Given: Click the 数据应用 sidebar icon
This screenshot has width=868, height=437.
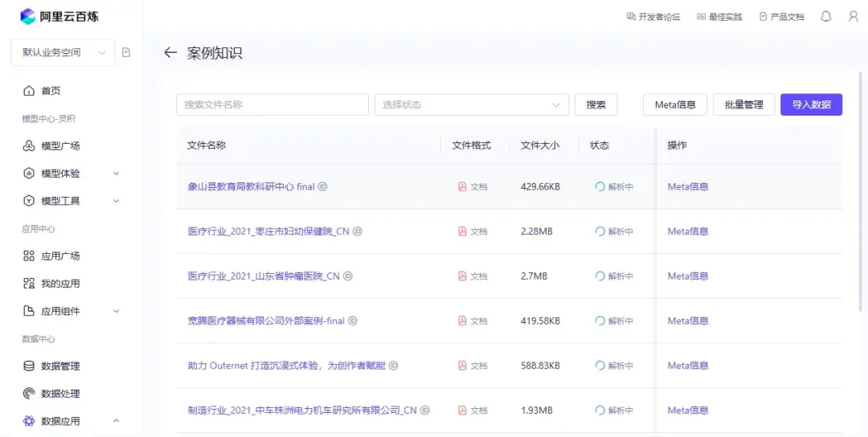Looking at the screenshot, I should [x=29, y=421].
